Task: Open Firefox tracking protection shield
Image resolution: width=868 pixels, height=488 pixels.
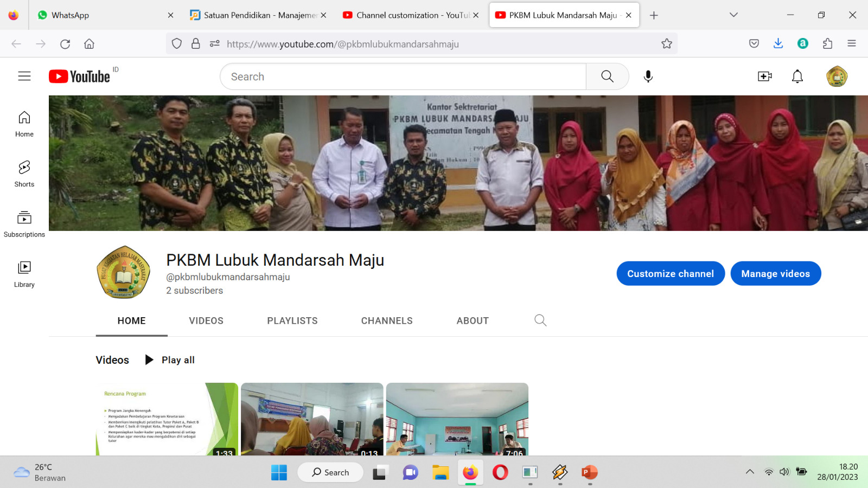Action: coord(177,44)
